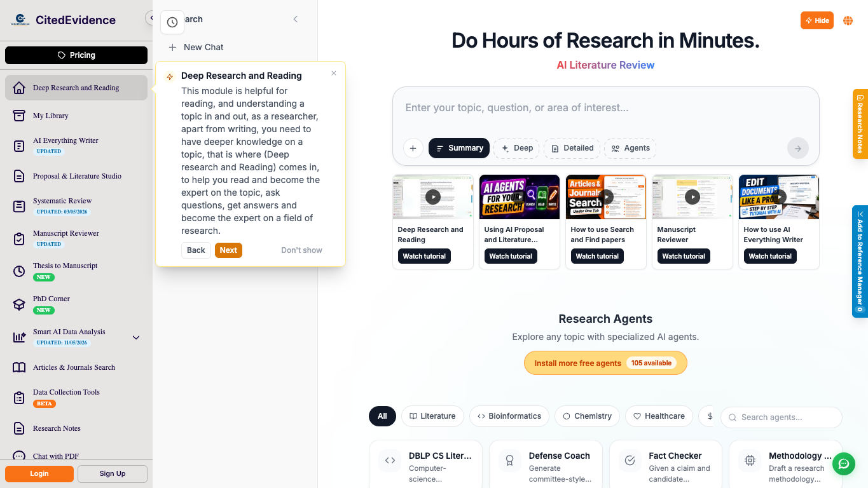
Task: Open the green live chat support bubble
Action: 844,463
